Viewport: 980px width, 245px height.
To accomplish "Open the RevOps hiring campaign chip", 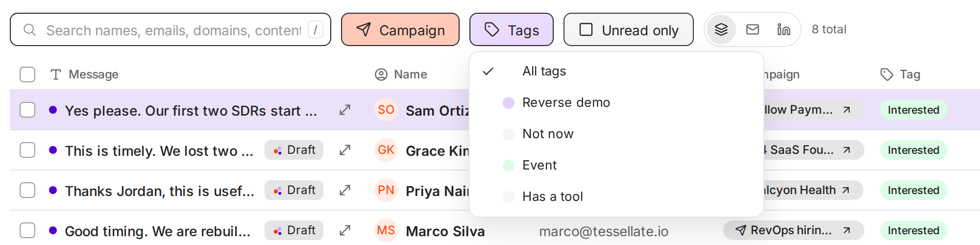I will [x=794, y=230].
